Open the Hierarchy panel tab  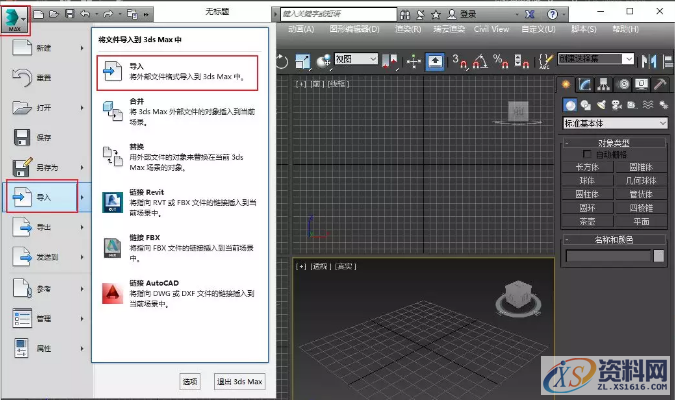pos(604,84)
